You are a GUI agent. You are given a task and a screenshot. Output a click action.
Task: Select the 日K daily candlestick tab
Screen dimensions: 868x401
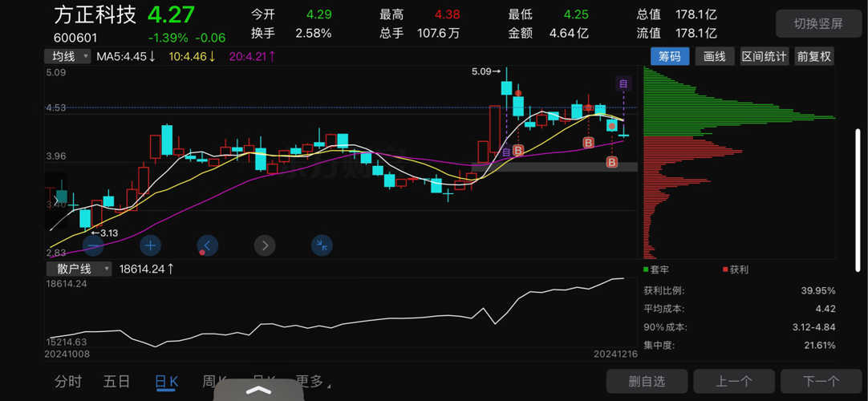click(x=166, y=381)
